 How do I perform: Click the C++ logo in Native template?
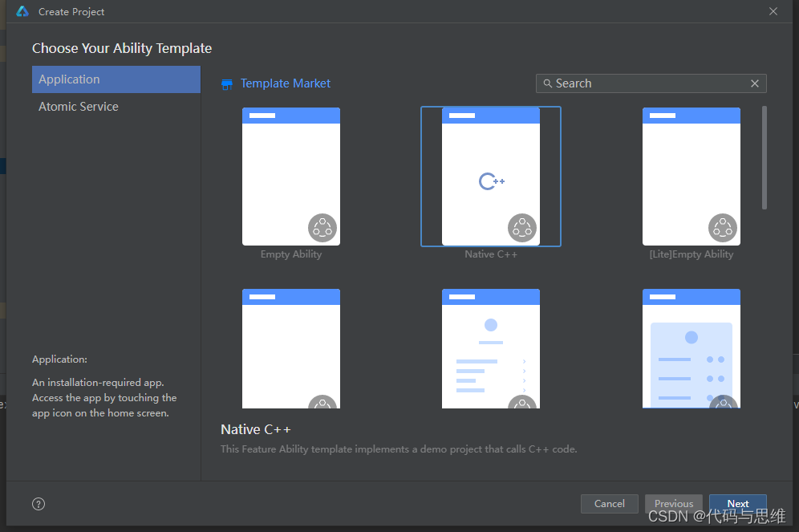pyautogui.click(x=491, y=181)
